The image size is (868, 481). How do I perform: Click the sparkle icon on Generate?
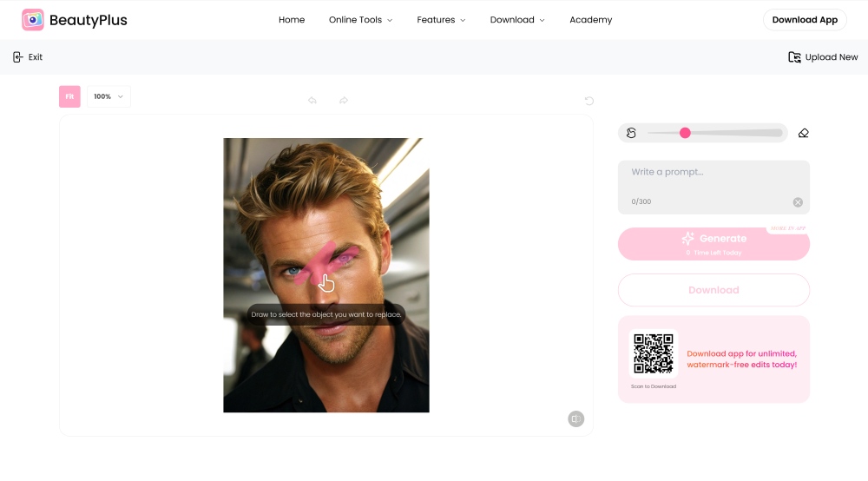tap(688, 239)
